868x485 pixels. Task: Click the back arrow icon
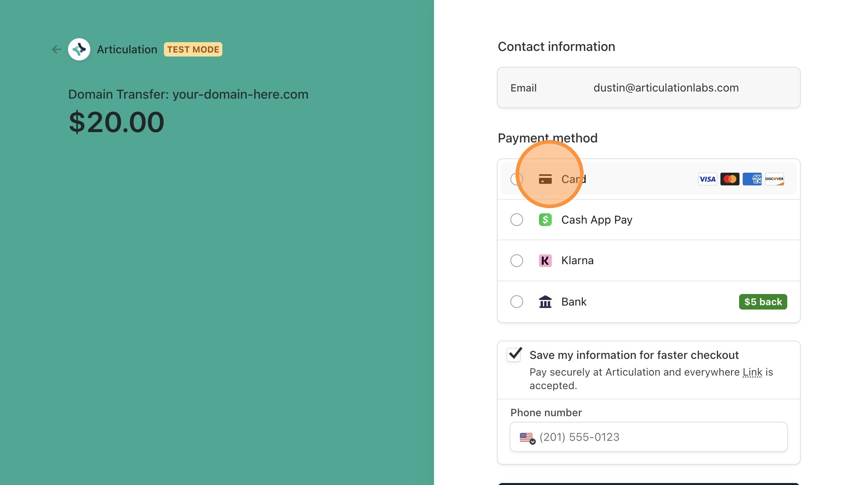pyautogui.click(x=56, y=49)
